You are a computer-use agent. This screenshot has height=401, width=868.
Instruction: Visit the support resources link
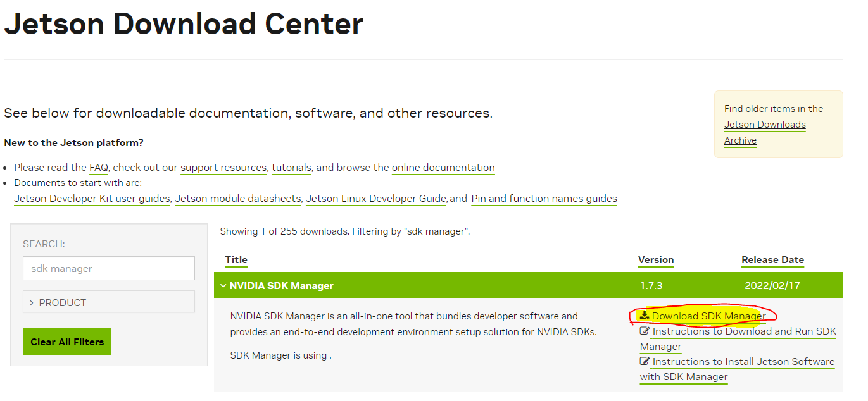pyautogui.click(x=223, y=168)
